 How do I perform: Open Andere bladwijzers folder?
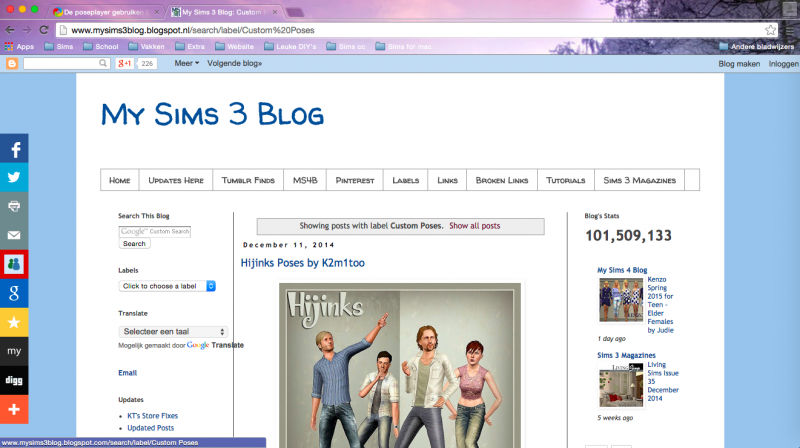(x=757, y=46)
